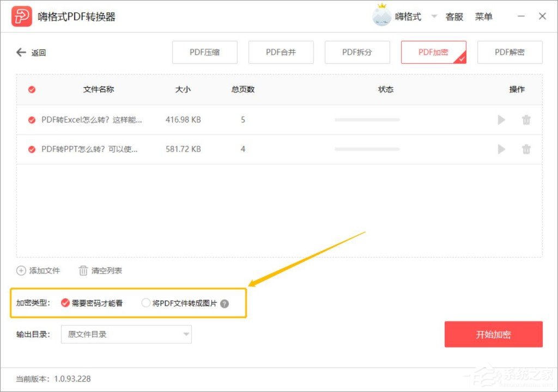This screenshot has width=558, height=392.
Task: Preview the PDF转PPT file with its play icon
Action: coord(501,149)
